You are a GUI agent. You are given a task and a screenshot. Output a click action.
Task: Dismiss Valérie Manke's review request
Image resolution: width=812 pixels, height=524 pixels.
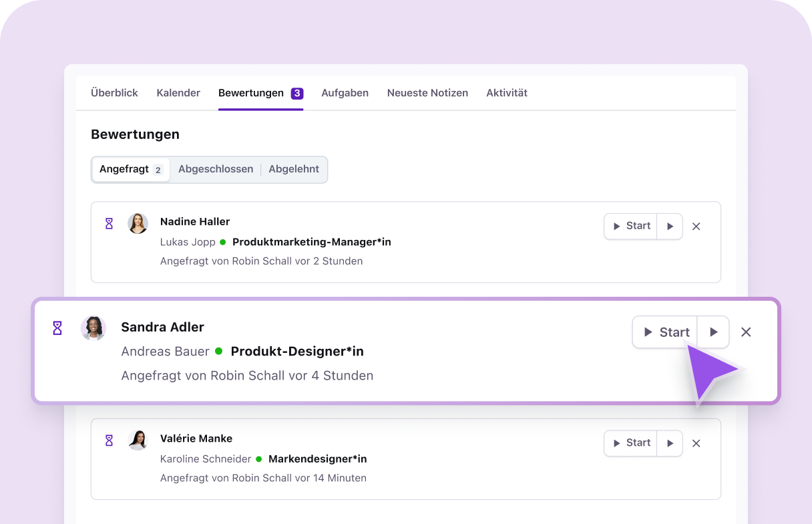point(696,443)
